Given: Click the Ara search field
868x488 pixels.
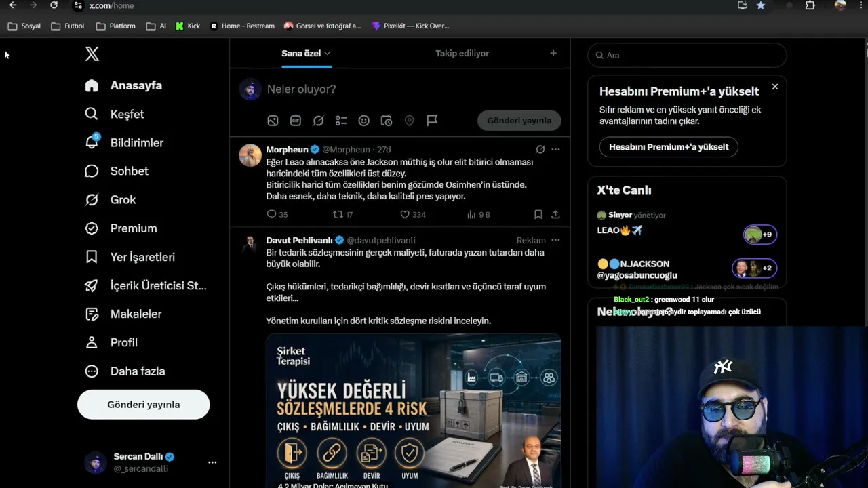Looking at the screenshot, I should 687,55.
